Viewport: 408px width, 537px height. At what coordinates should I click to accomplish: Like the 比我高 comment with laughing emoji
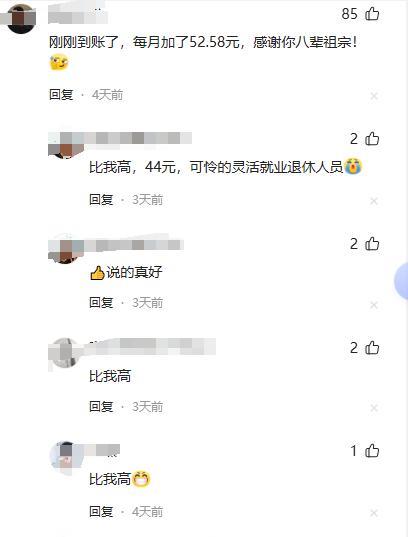372,450
